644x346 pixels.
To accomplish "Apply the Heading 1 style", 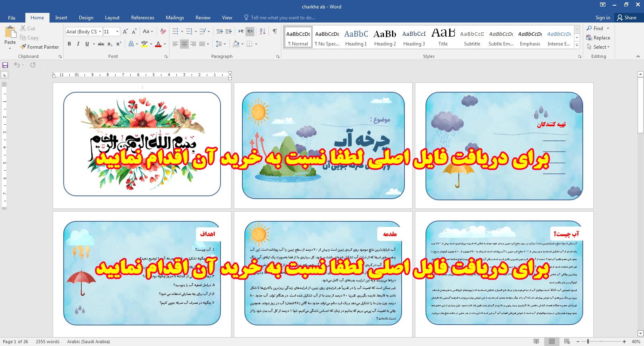I will point(356,37).
